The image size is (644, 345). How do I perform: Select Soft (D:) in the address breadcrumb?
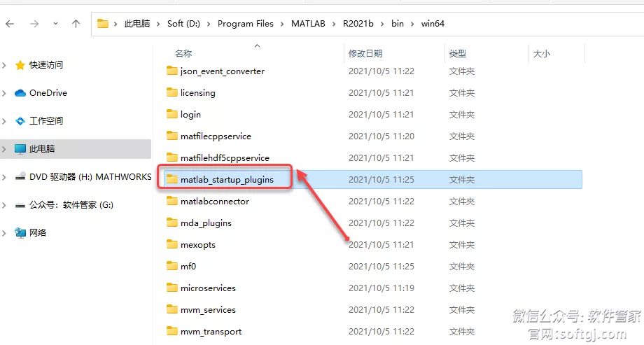pyautogui.click(x=183, y=24)
